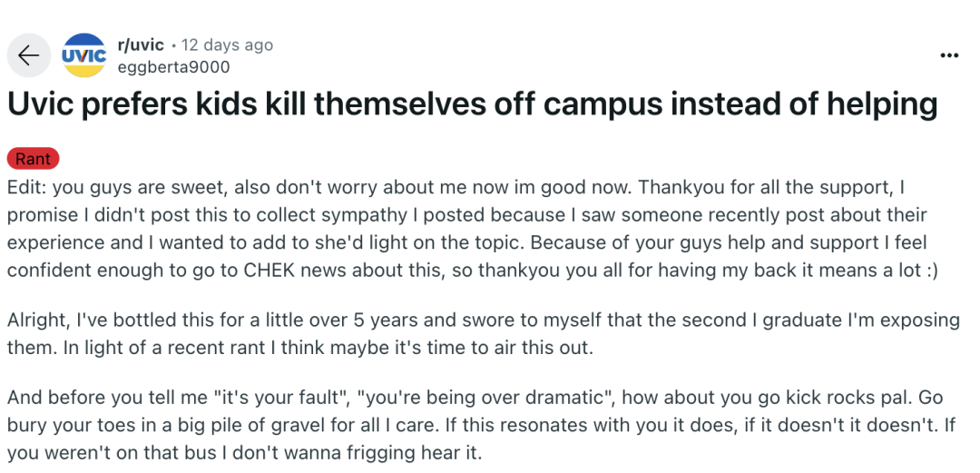Click the red Rant flair tag
980x473 pixels.
pos(33,159)
